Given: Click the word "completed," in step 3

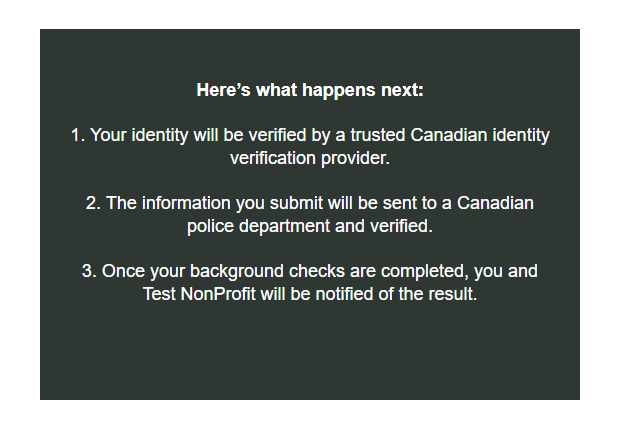Looking at the screenshot, I should (x=425, y=272).
